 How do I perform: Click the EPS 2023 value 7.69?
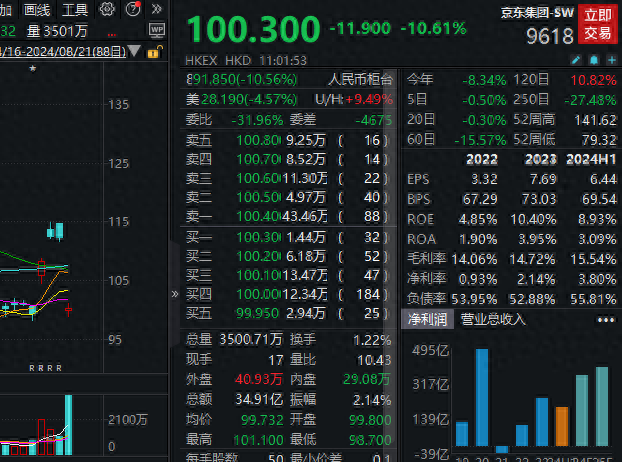543,179
